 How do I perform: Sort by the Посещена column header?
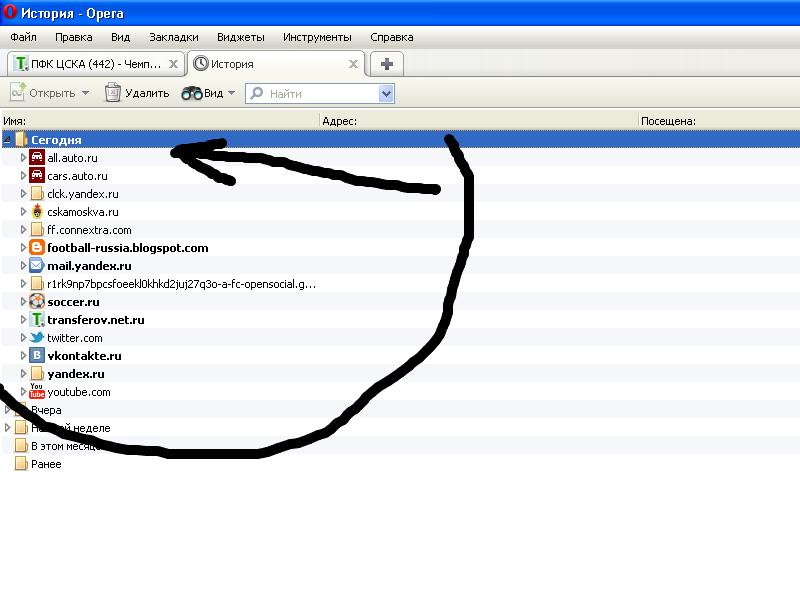click(719, 121)
